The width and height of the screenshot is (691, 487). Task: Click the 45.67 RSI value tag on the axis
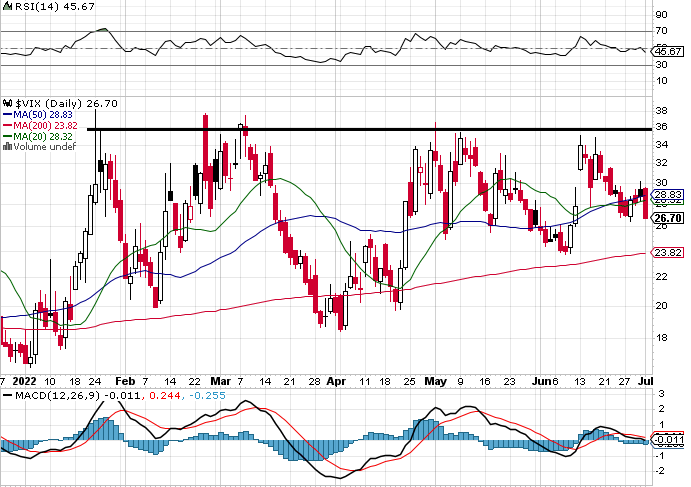[668, 52]
